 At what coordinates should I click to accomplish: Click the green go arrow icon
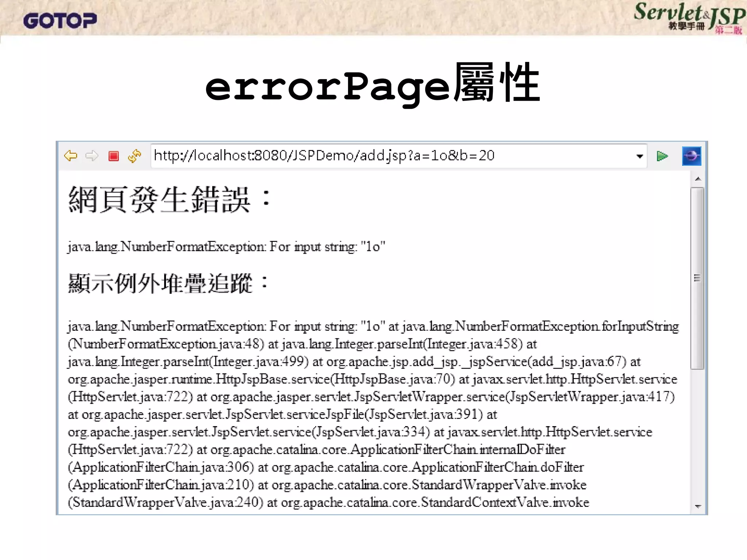pos(662,156)
